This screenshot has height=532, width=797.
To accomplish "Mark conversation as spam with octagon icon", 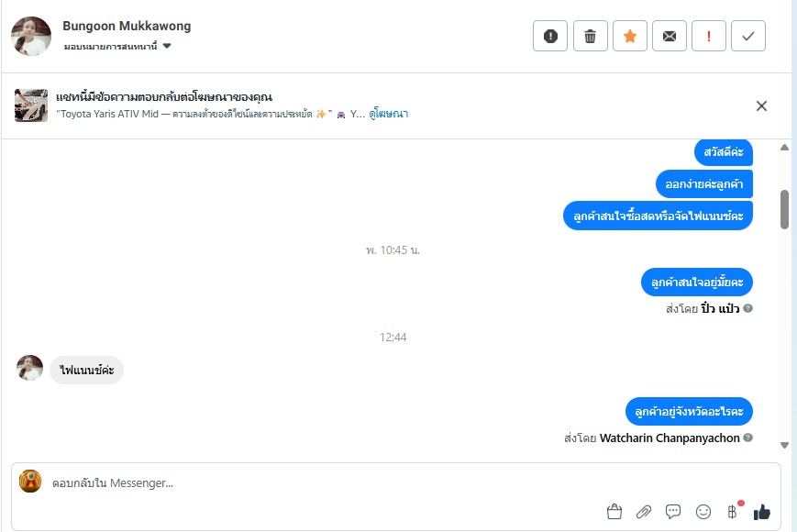I will click(550, 37).
